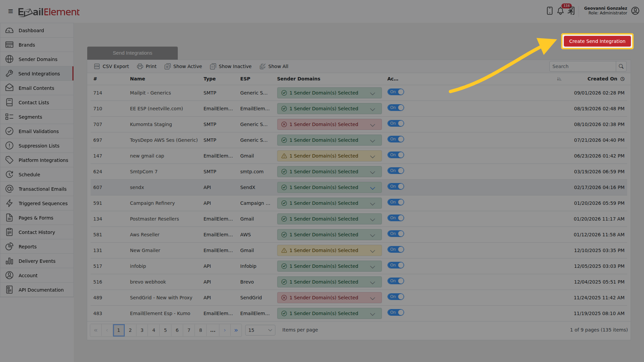The height and width of the screenshot is (362, 644).
Task: Click the Brands card icon
Action: tap(9, 45)
